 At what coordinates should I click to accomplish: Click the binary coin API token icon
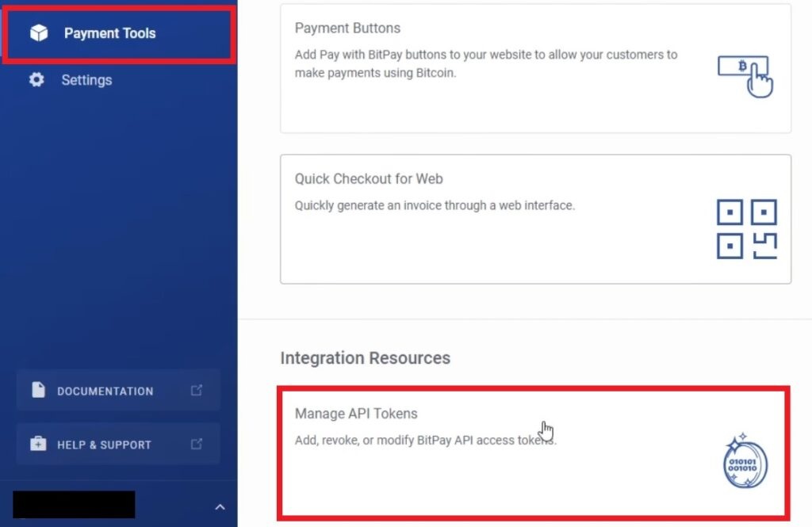click(745, 460)
